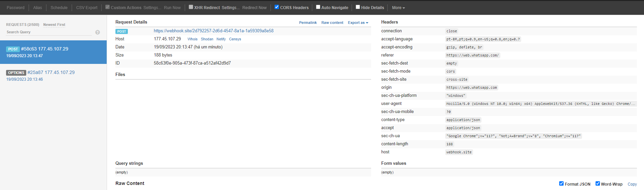This screenshot has height=190, width=644.
Task: Click the Date value 19/09/2023 20:13:47
Action: [x=188, y=47]
